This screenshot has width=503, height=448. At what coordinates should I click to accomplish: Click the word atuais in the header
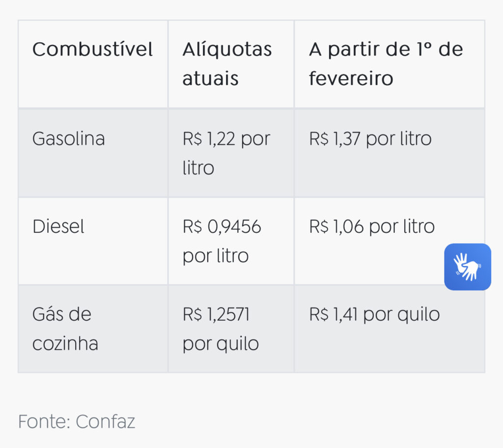click(x=210, y=79)
